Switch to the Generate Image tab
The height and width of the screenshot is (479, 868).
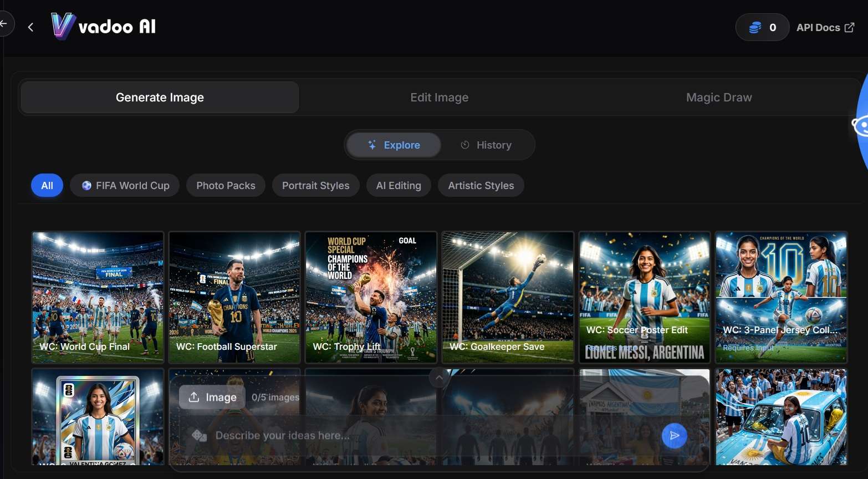click(160, 98)
